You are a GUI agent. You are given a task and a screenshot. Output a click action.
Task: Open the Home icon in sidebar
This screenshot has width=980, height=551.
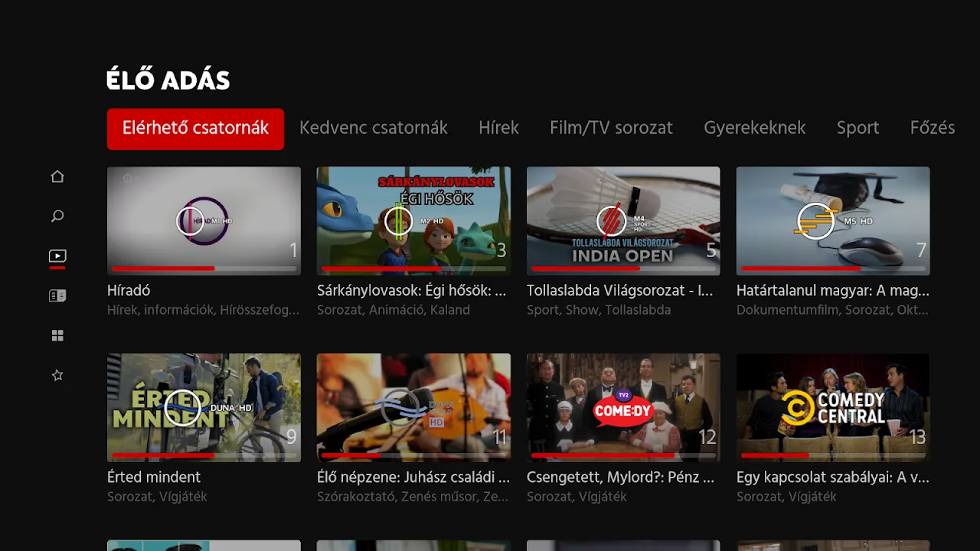[x=57, y=177]
